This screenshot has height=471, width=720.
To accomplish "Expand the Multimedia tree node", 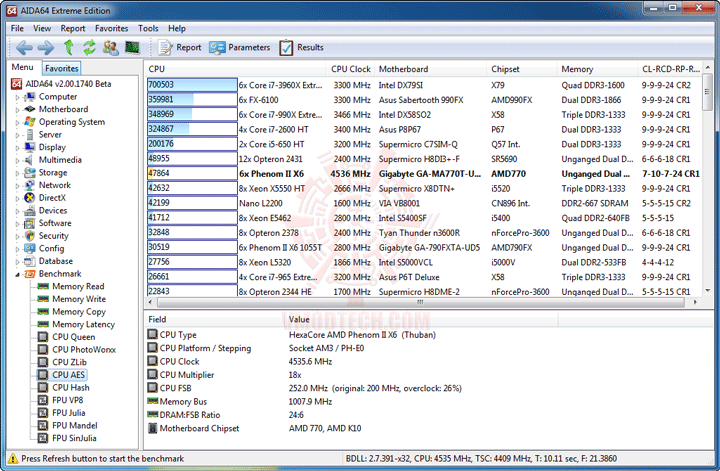I will click(x=17, y=161).
